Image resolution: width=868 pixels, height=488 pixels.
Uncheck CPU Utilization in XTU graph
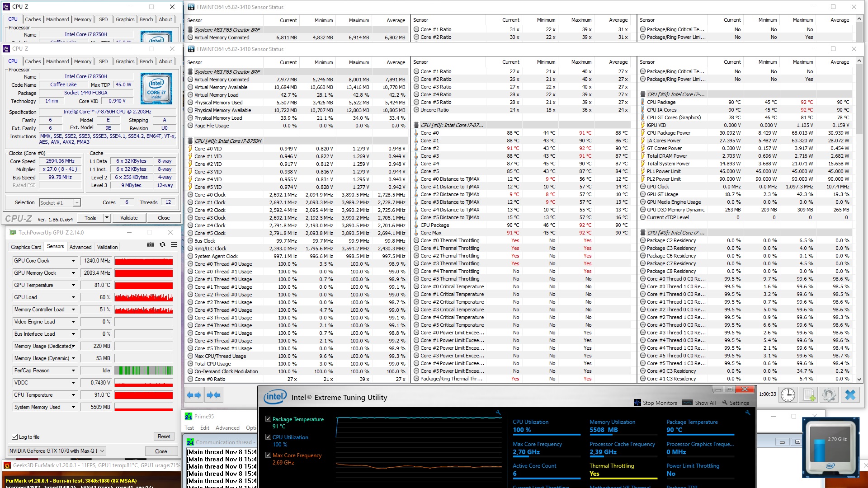(268, 437)
